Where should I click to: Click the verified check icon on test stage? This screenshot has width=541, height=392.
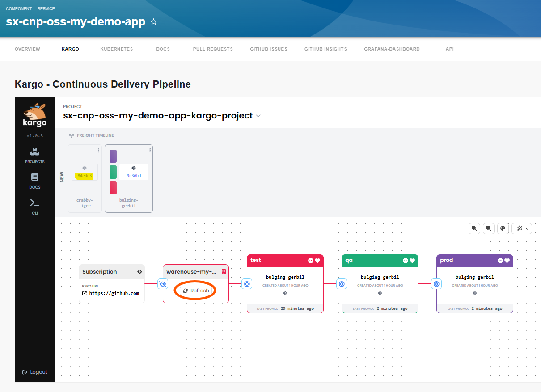(311, 261)
